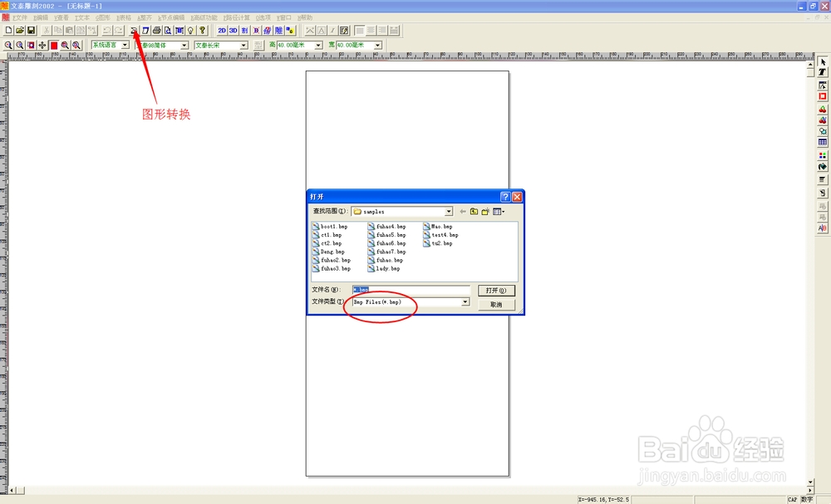
Task: Expand the 文件类型 Bmp Files dropdown
Action: [465, 302]
